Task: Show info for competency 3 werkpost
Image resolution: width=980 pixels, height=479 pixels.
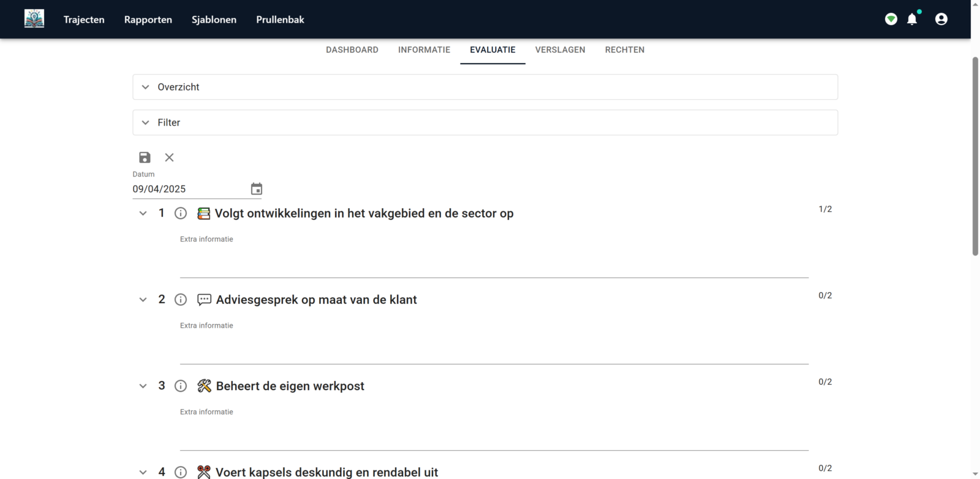Action: coord(181,386)
